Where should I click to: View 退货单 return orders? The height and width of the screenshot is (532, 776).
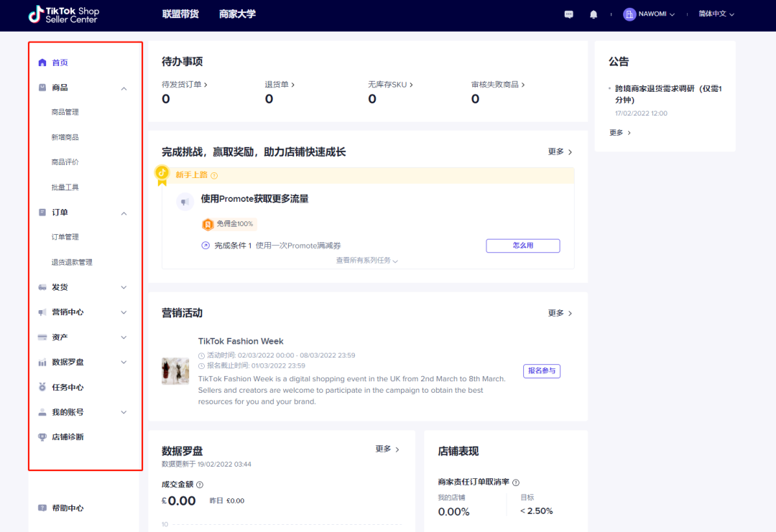(x=280, y=85)
